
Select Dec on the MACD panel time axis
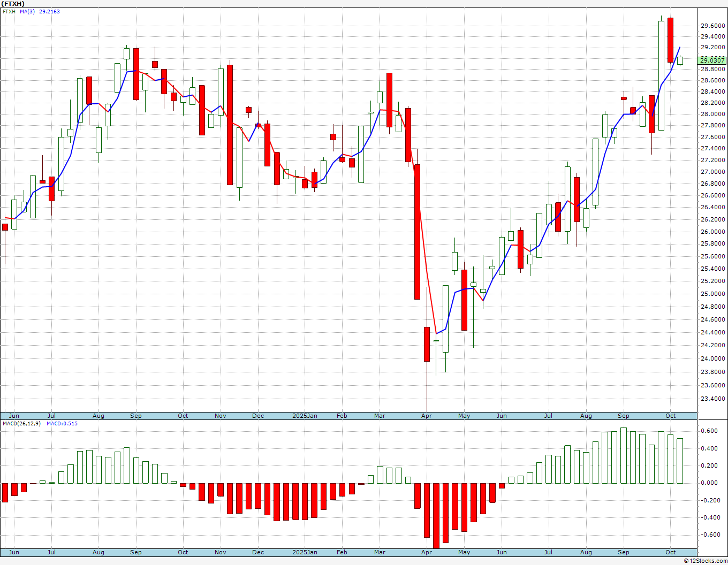coord(258,552)
